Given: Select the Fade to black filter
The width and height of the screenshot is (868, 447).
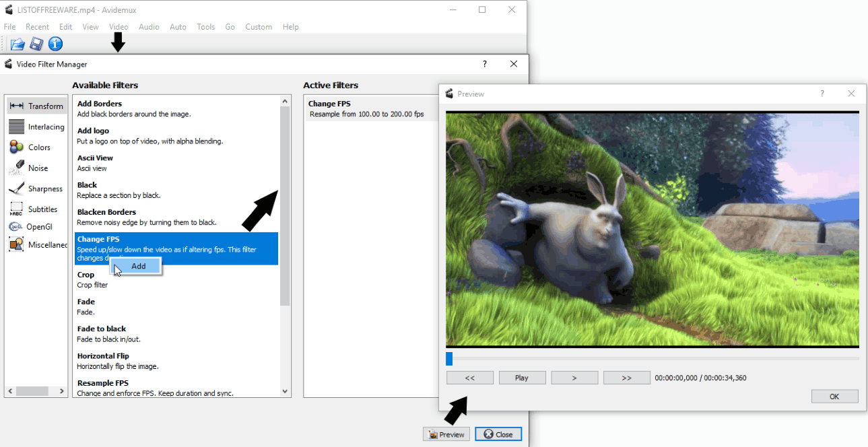Looking at the screenshot, I should click(176, 334).
